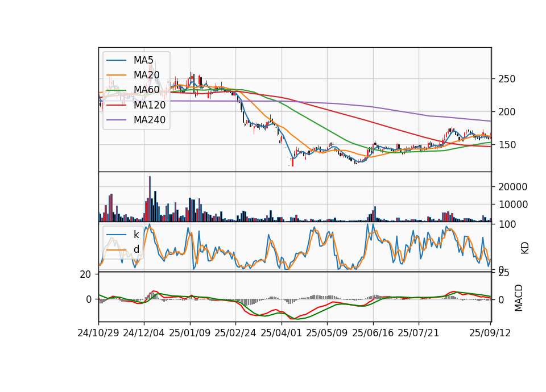
Task: Click the 25/06/16 date axis label
Action: pyautogui.click(x=373, y=333)
